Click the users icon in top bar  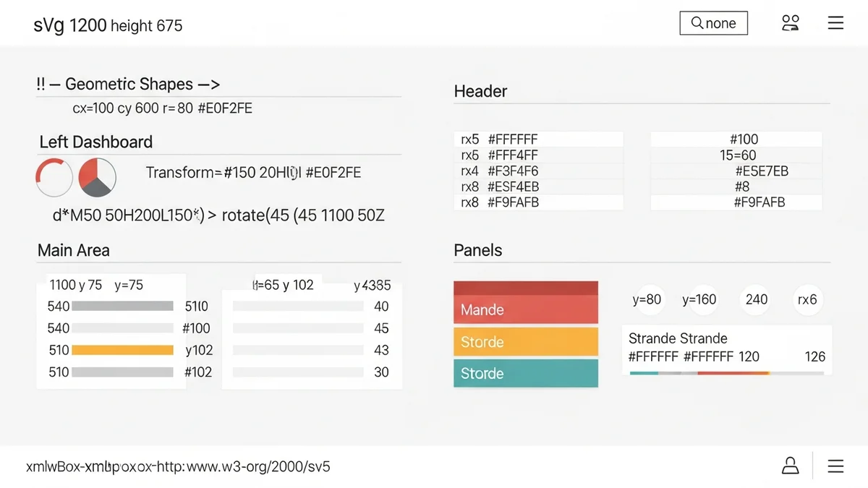[x=791, y=23]
